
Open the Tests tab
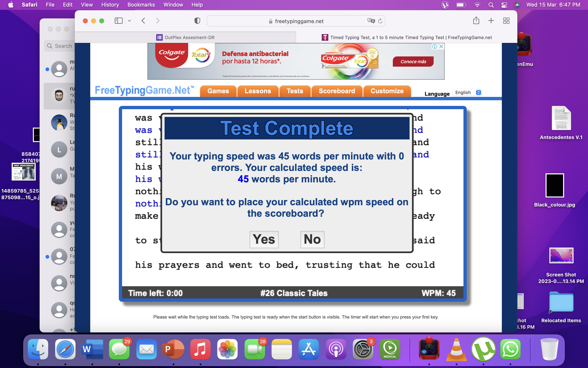(x=295, y=91)
